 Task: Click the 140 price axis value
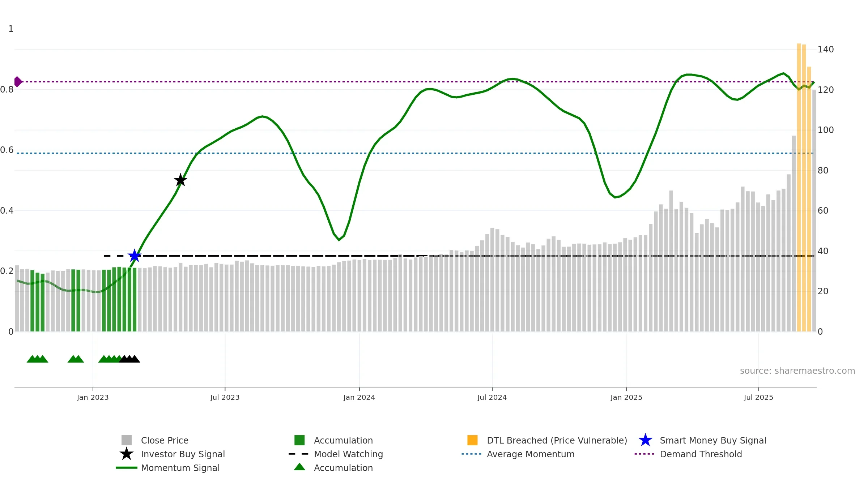(826, 50)
